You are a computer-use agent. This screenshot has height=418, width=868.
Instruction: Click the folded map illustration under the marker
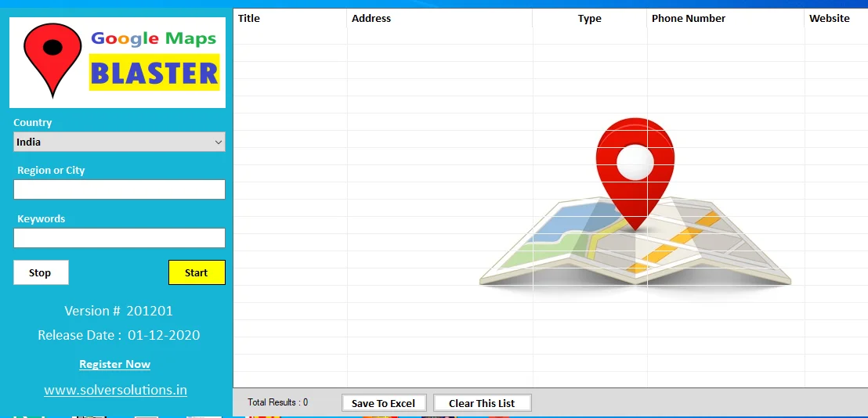tap(635, 250)
